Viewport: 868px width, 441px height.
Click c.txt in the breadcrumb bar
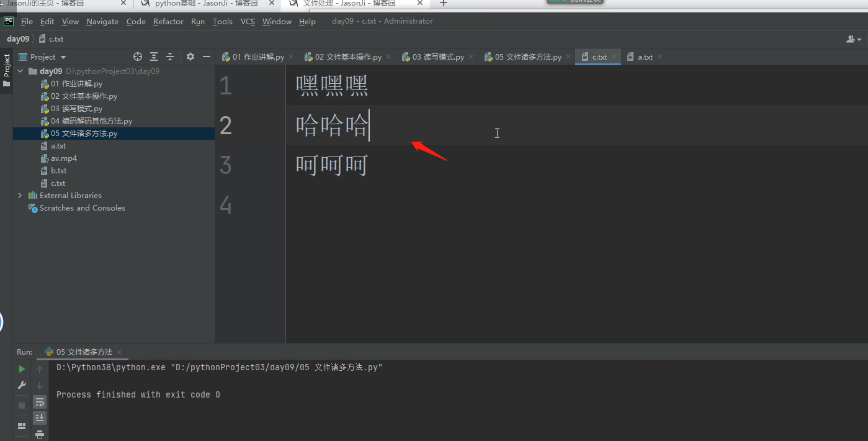[x=56, y=39]
